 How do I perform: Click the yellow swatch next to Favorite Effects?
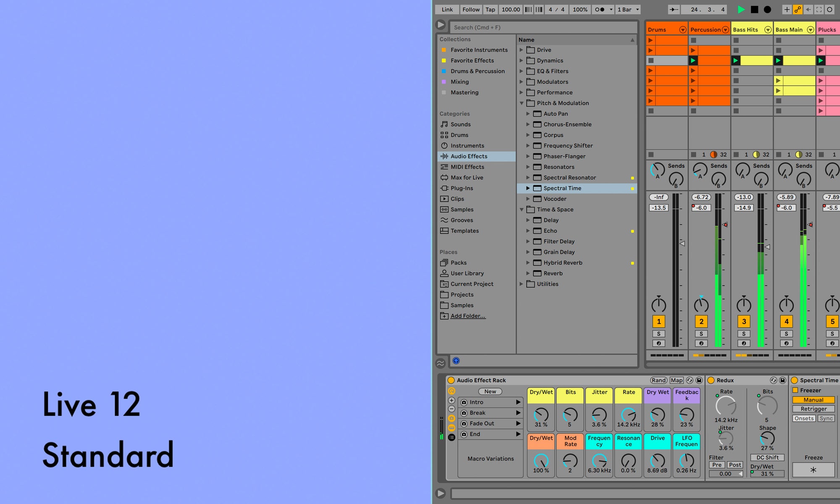[444, 60]
